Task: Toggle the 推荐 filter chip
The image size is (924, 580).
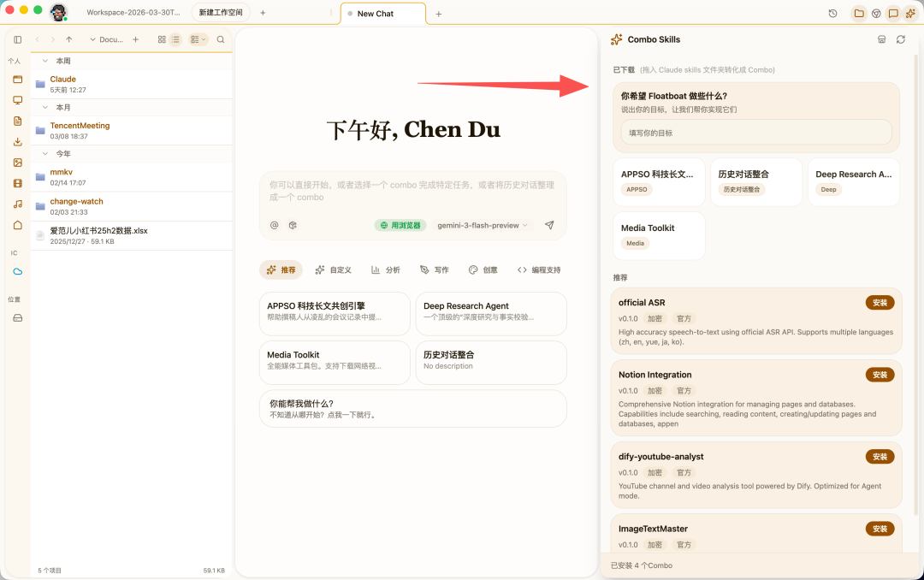Action: click(x=281, y=269)
